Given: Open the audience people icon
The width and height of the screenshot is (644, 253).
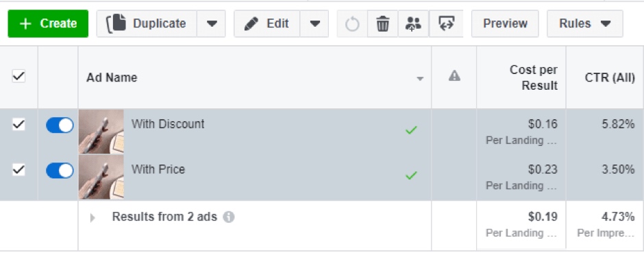Looking at the screenshot, I should click(413, 24).
